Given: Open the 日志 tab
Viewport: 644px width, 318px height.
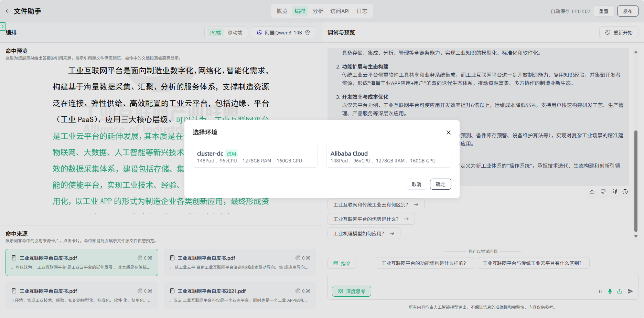Looking at the screenshot, I should click(x=362, y=11).
